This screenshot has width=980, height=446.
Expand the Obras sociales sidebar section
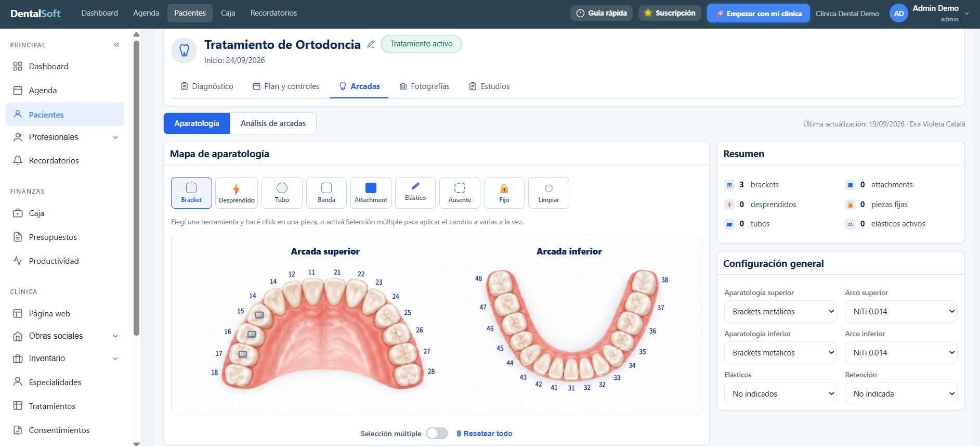tap(65, 336)
